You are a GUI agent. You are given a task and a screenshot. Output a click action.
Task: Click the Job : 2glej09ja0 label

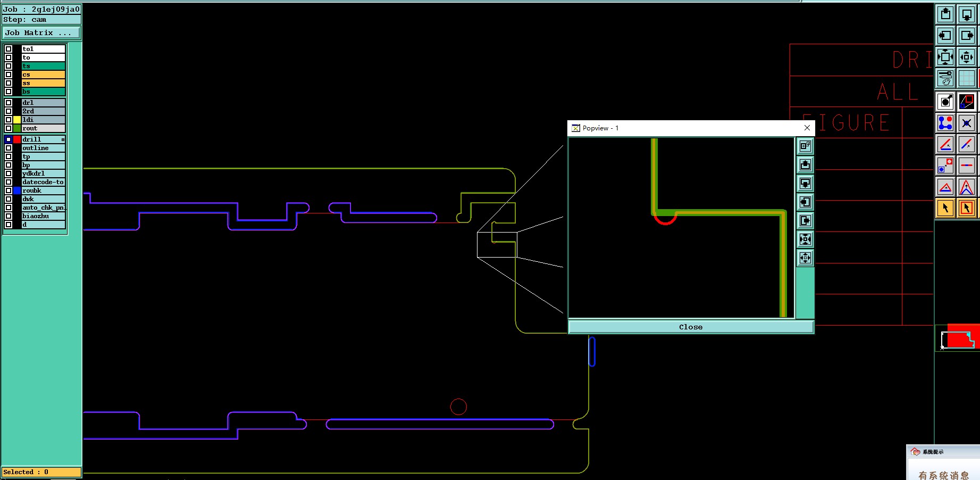(x=41, y=9)
